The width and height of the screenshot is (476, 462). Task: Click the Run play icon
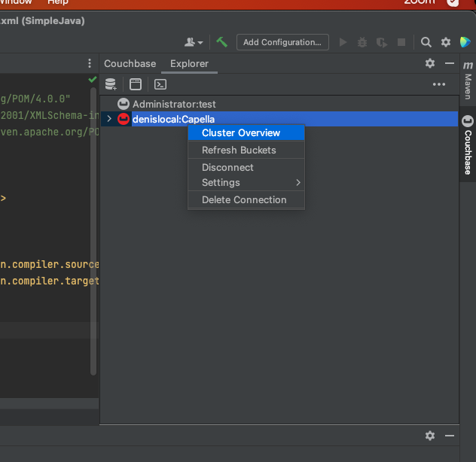point(343,42)
